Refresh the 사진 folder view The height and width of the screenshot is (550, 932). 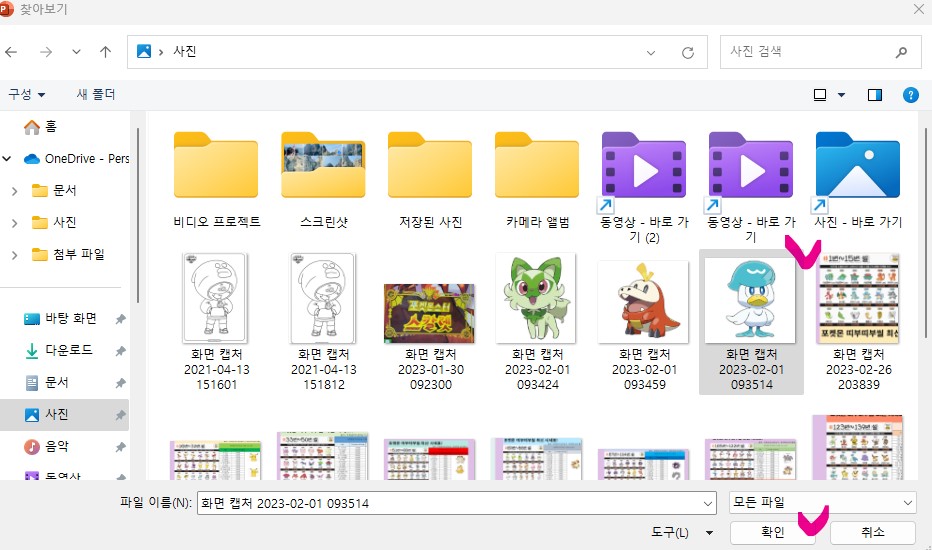688,53
